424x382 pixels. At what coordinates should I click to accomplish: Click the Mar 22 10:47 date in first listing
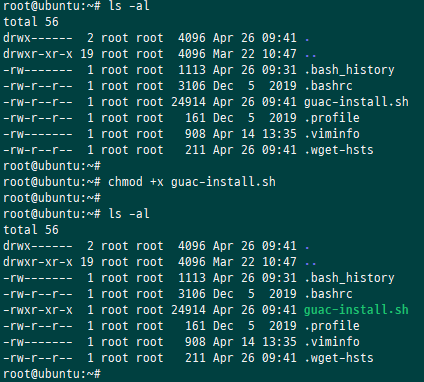tap(255, 54)
